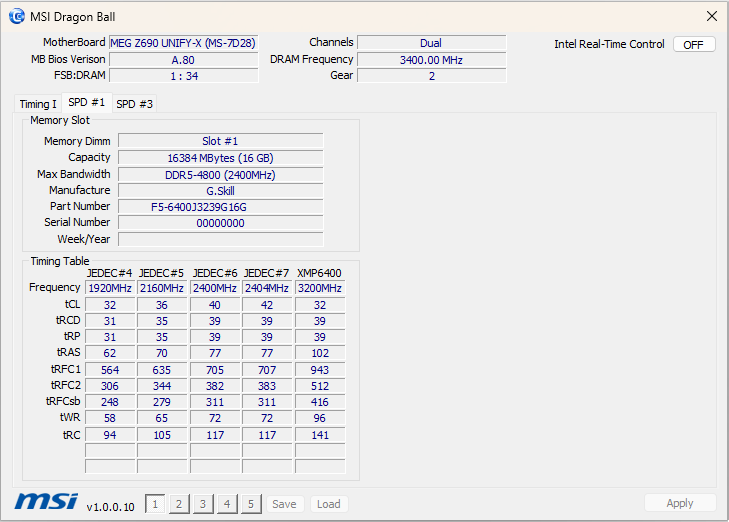
Task: Click tRC value 141
Action: coord(320,435)
